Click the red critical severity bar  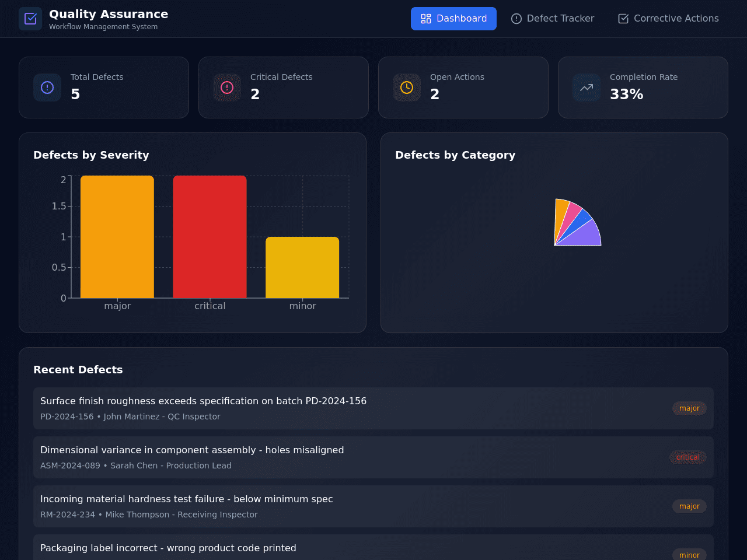point(210,237)
